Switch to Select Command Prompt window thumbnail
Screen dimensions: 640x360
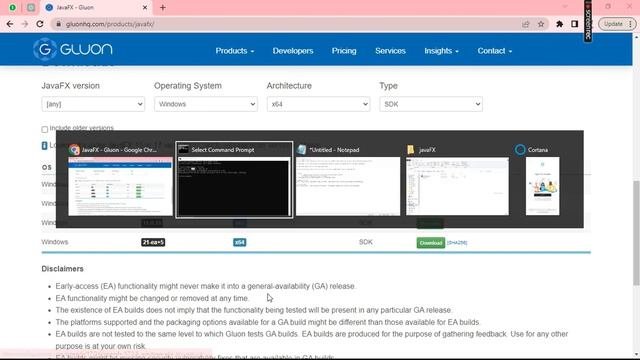pos(234,186)
